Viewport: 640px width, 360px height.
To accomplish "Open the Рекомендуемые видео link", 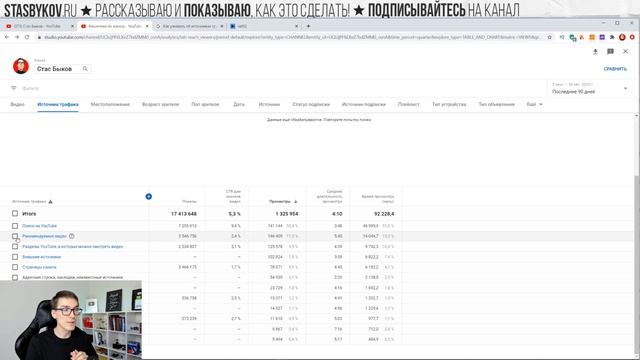I will click(x=44, y=236).
